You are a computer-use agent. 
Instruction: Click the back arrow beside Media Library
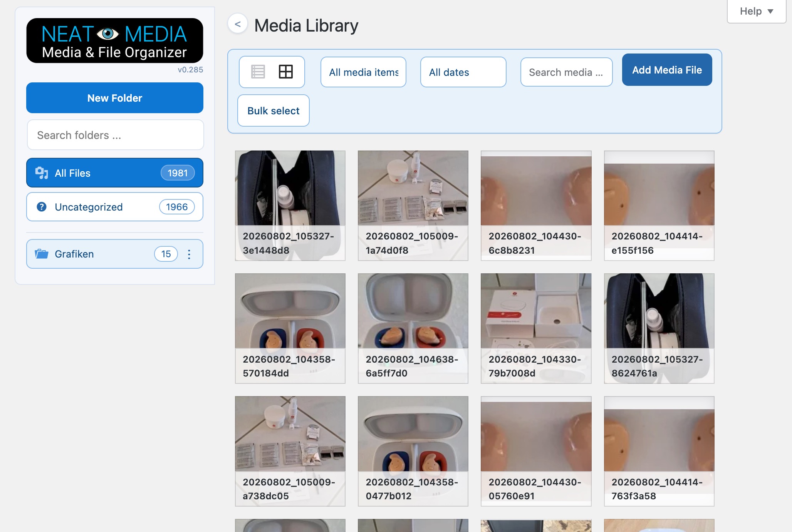point(238,24)
